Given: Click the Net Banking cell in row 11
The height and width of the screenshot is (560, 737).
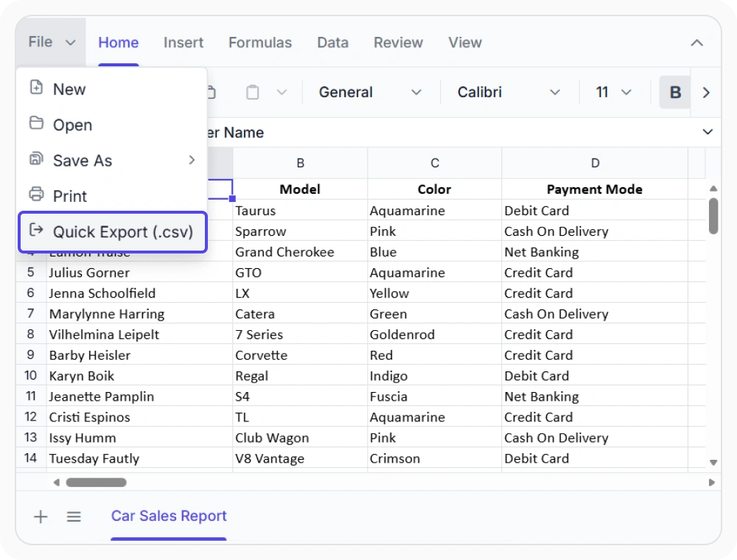Looking at the screenshot, I should pos(595,396).
